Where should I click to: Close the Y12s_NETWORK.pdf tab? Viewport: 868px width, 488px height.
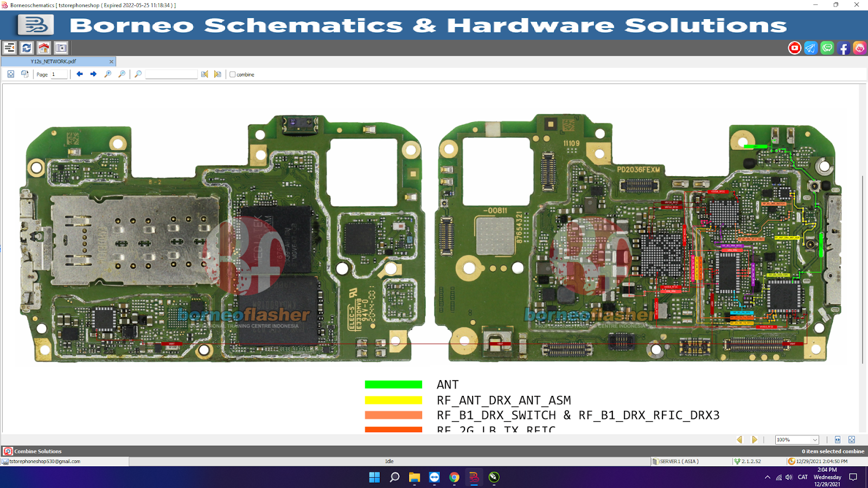(111, 62)
